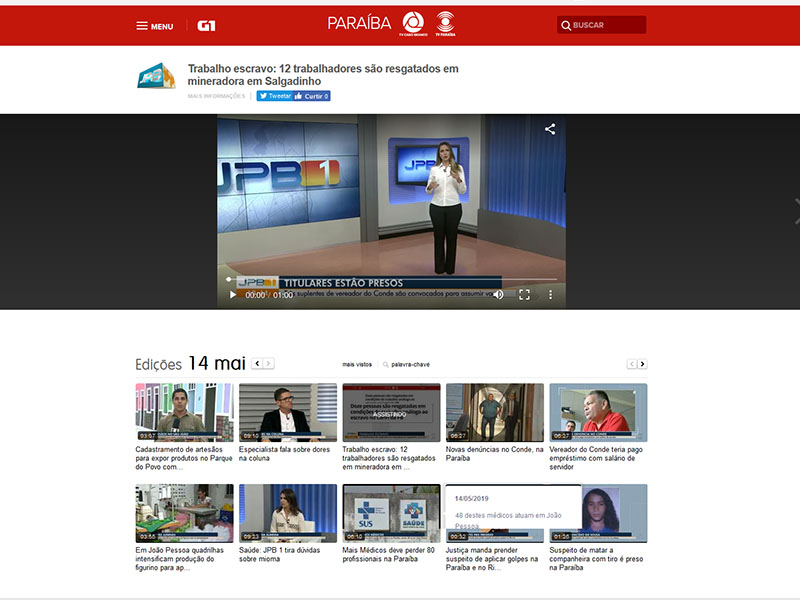
Task: Open Suspeito de matar companheira thumbnail
Action: [615, 513]
